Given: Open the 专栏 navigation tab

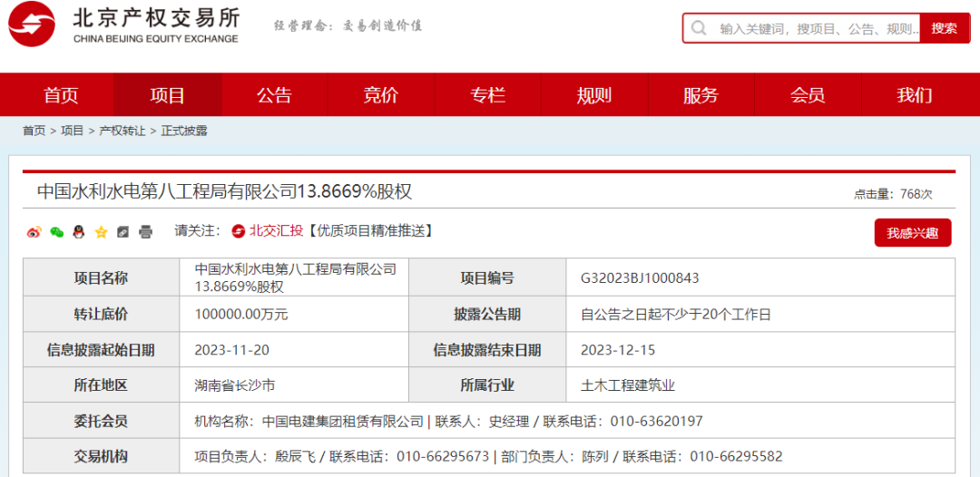Looking at the screenshot, I should pos(487,95).
